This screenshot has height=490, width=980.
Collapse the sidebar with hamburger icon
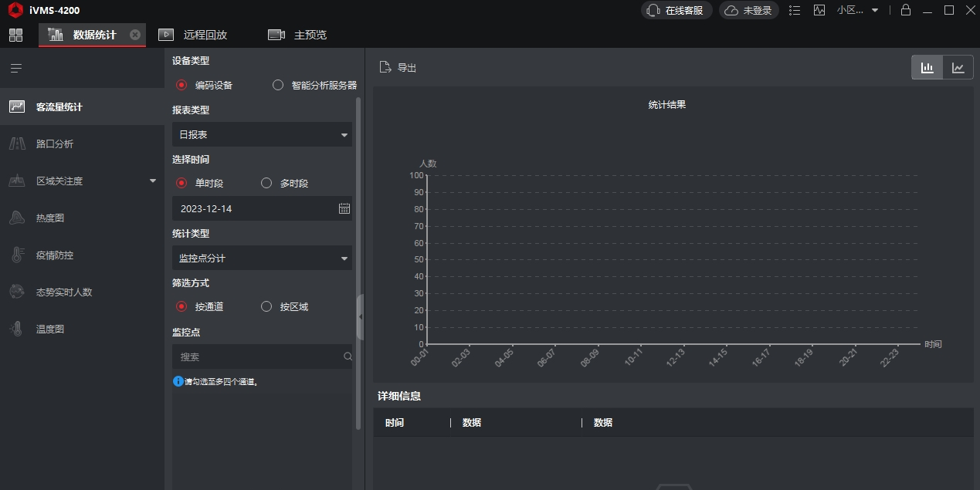pos(15,69)
